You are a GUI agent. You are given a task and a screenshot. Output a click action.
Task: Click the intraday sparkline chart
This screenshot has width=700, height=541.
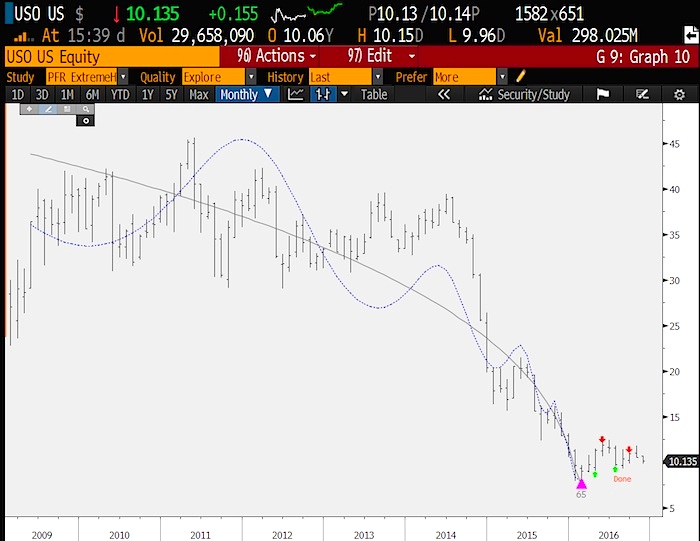[x=306, y=13]
